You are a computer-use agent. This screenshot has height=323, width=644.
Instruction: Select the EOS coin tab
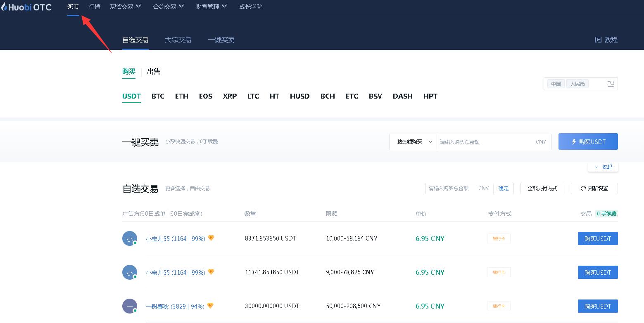(206, 96)
